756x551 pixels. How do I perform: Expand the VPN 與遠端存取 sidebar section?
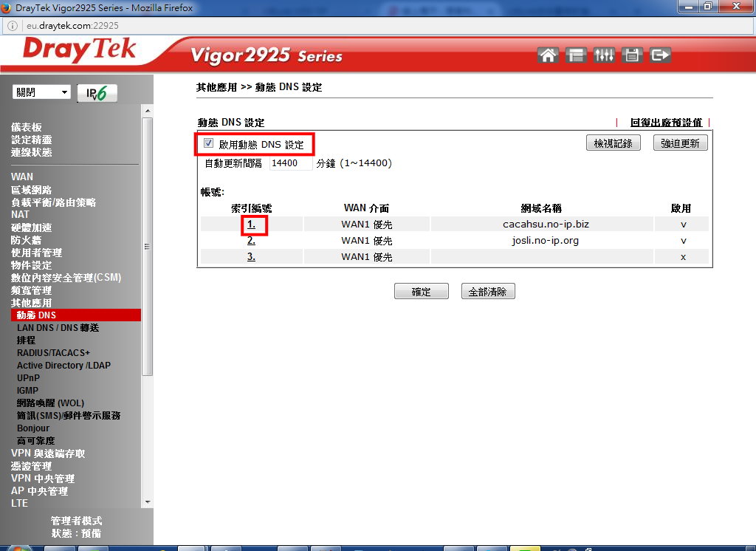pos(48,454)
